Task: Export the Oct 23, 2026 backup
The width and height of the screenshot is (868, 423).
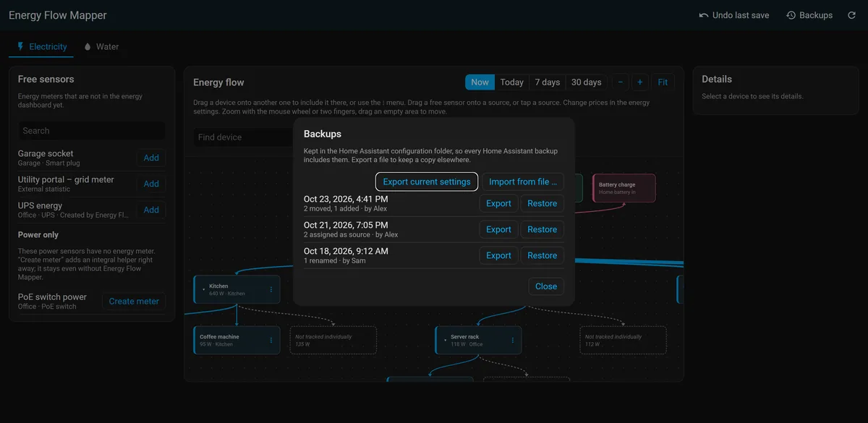Action: (498, 203)
